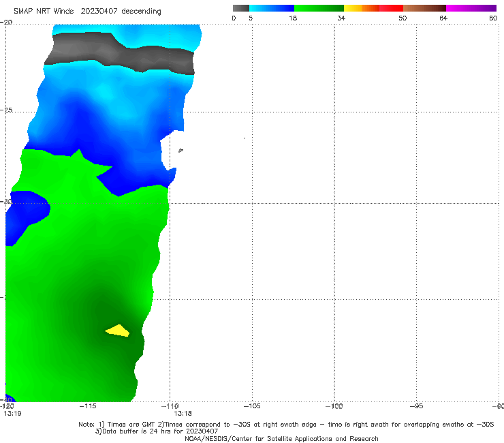Pick the brown 50-64 segment of the color bar

(x=424, y=8)
